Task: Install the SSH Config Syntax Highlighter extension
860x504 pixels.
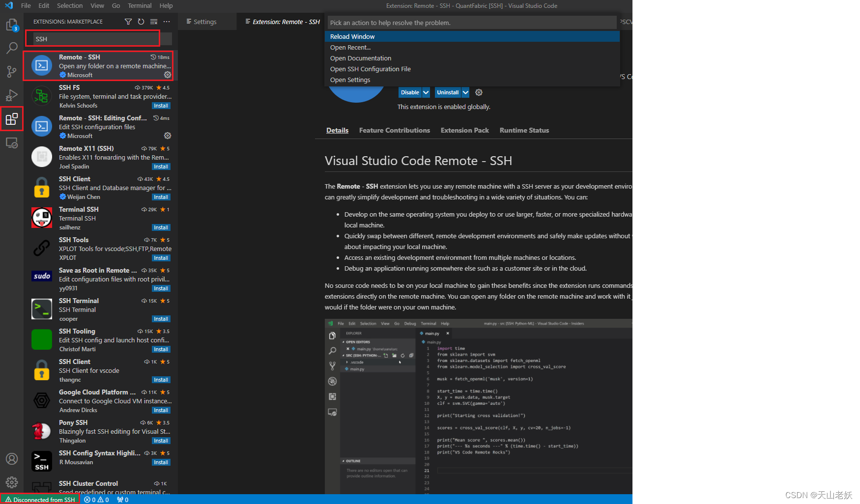Action: click(x=161, y=462)
